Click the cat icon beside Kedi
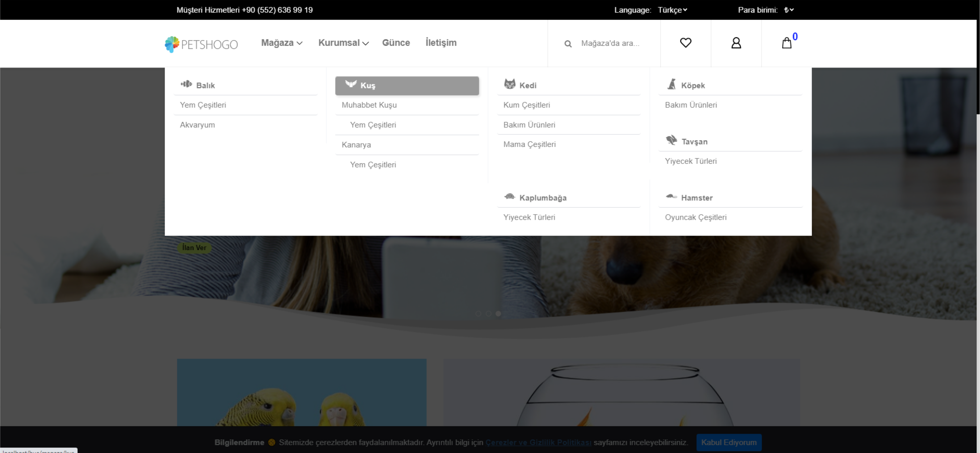Image resolution: width=980 pixels, height=453 pixels. (509, 84)
